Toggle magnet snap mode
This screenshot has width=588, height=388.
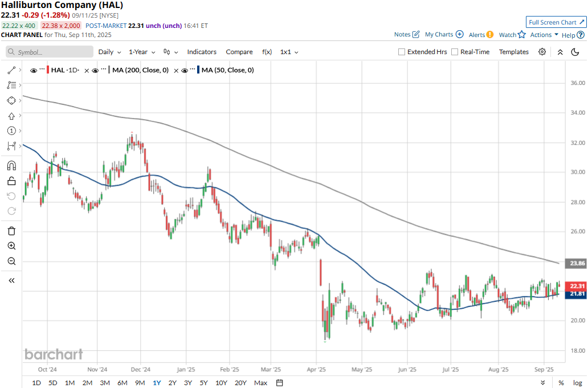[x=11, y=165]
